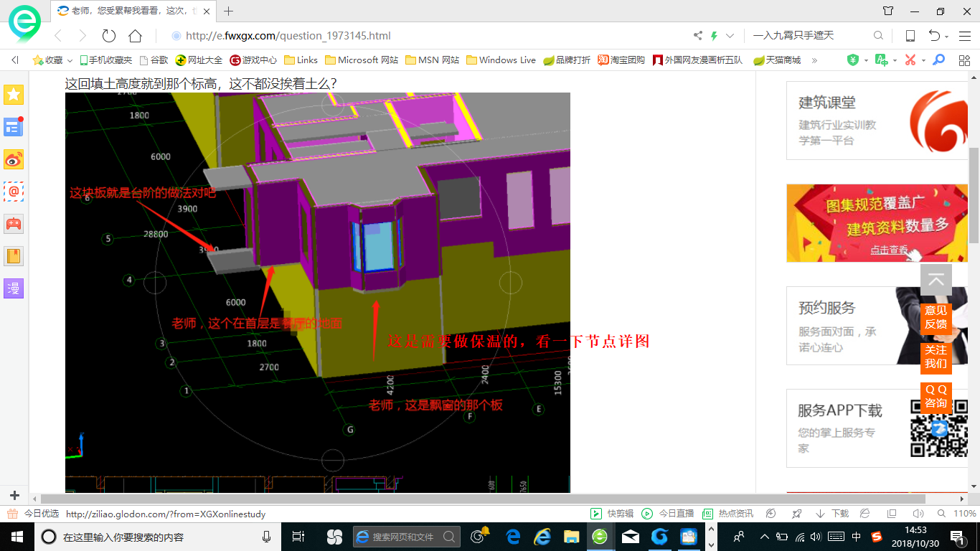Open the 天猫商城 bookmark
Image resolution: width=980 pixels, height=551 pixels.
pos(777,60)
